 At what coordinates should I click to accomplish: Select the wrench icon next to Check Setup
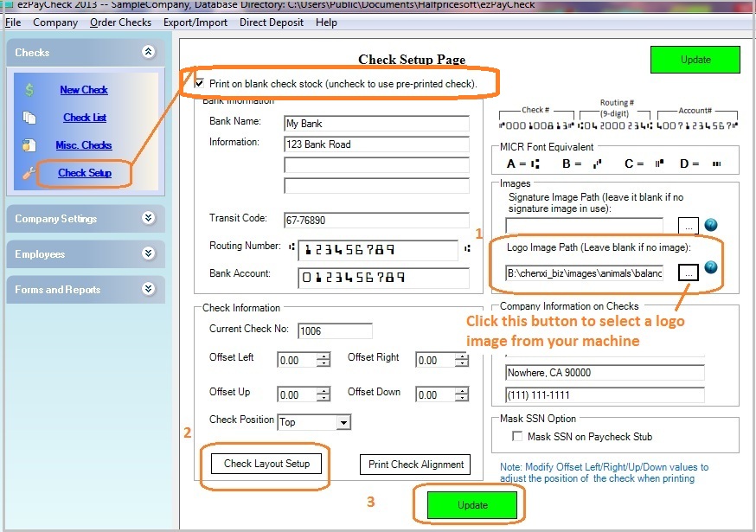click(29, 173)
